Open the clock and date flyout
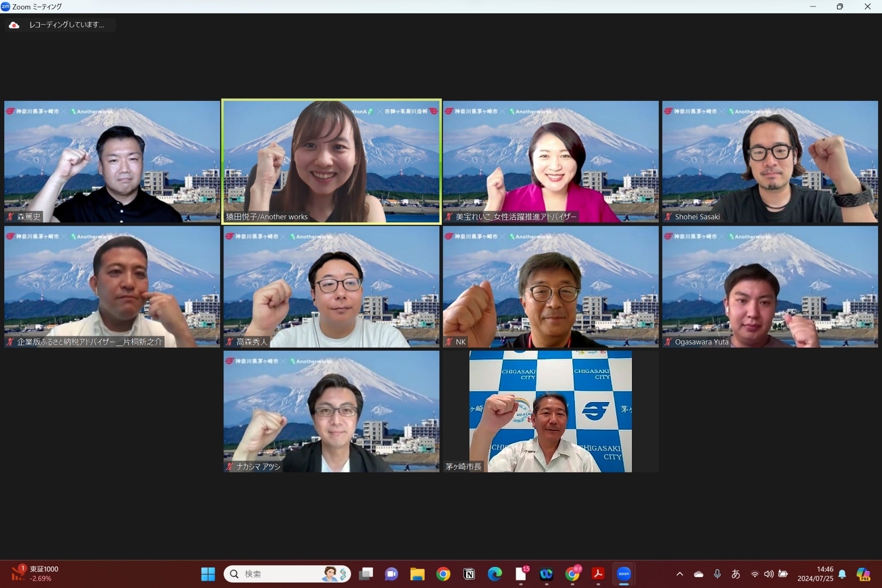Image resolution: width=882 pixels, height=588 pixels. (x=815, y=574)
